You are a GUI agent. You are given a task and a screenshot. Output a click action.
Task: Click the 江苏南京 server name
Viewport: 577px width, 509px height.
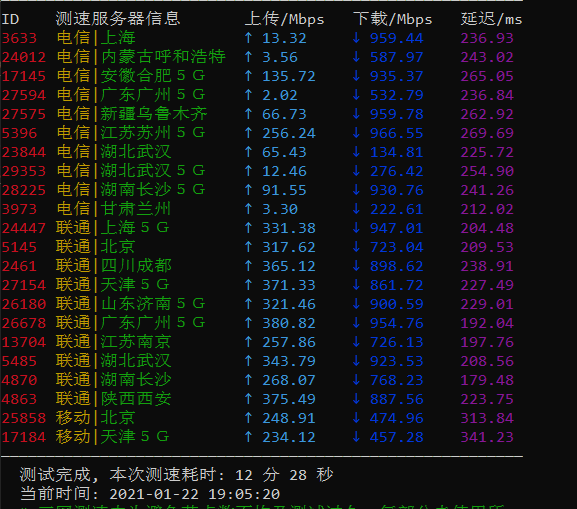click(136, 342)
